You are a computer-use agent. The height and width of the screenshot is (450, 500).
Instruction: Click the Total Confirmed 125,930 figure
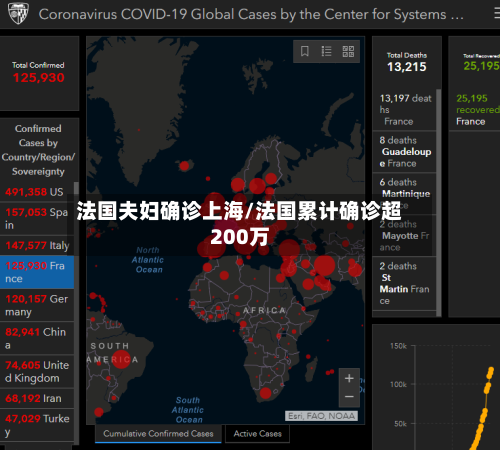[x=39, y=78]
